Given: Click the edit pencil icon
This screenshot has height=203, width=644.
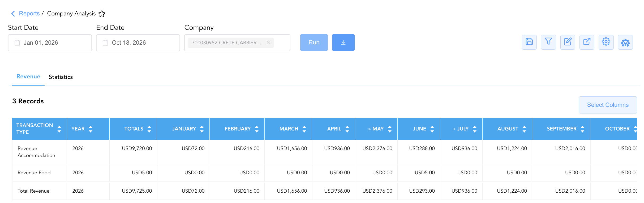Looking at the screenshot, I should [x=568, y=42].
